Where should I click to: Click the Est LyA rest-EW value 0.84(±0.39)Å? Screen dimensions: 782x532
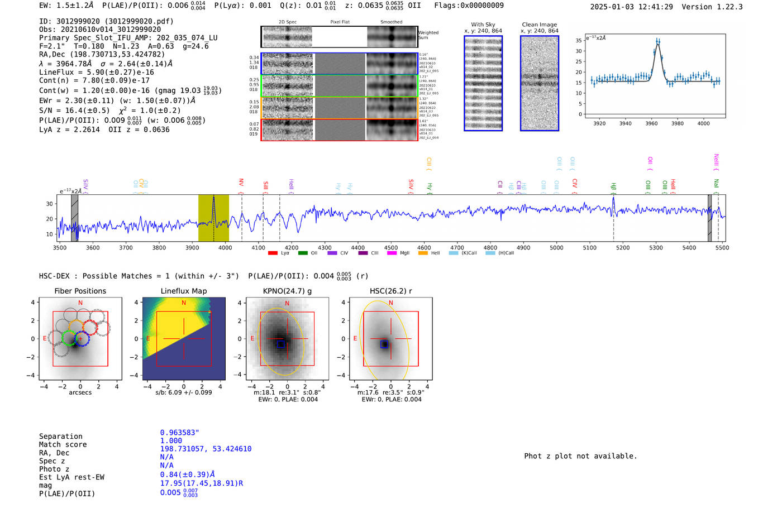pyautogui.click(x=187, y=475)
